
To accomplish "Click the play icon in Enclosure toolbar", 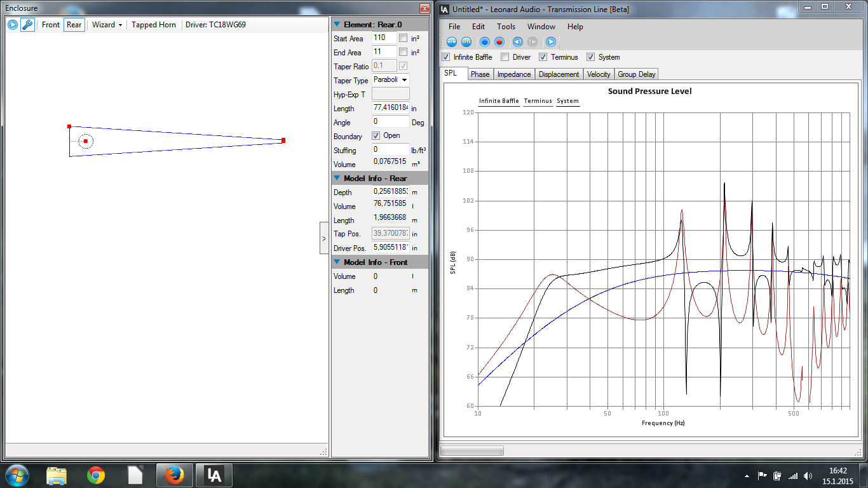I will click(13, 25).
